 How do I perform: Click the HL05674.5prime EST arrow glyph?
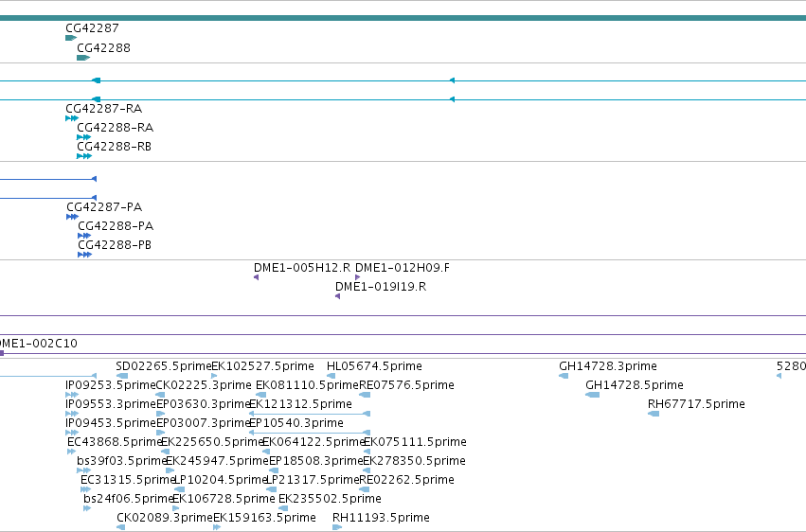click(331, 376)
